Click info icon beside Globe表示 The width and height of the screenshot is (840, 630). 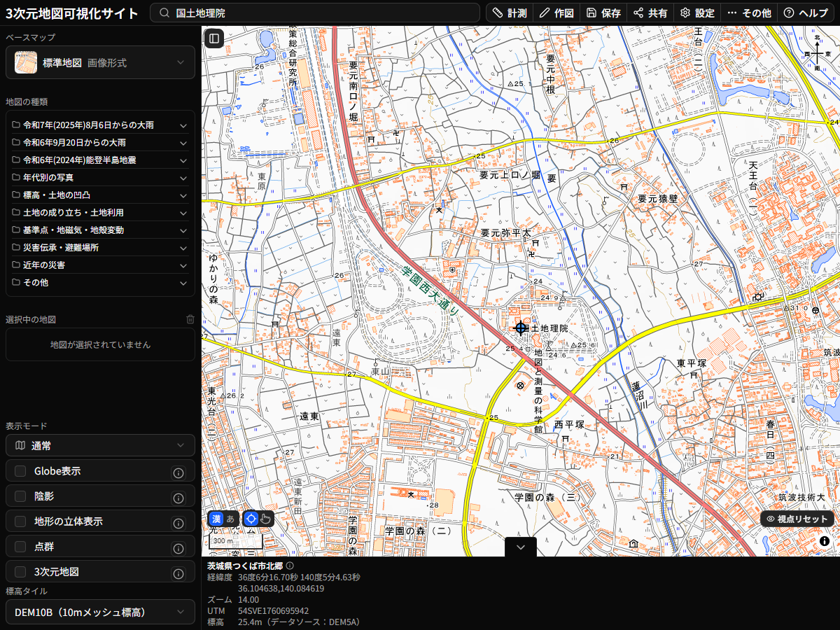point(178,472)
